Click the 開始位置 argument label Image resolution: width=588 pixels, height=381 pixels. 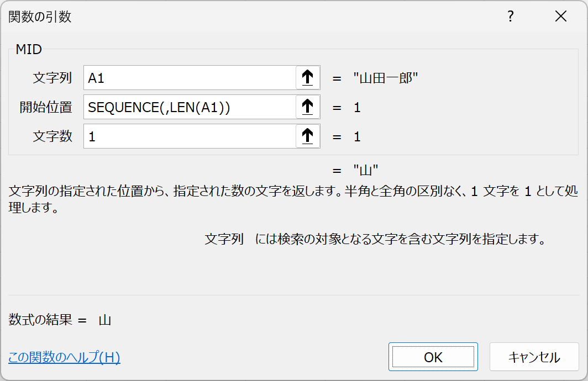click(46, 108)
